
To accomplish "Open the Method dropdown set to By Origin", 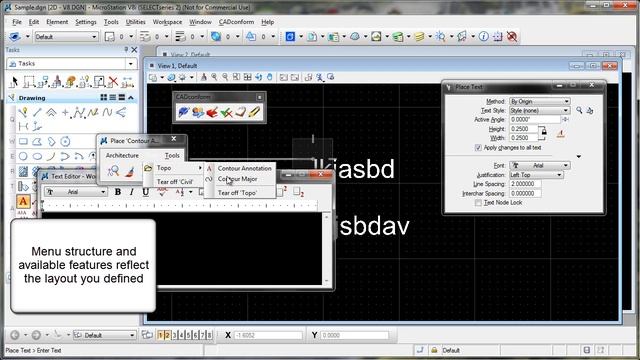I will tap(540, 101).
